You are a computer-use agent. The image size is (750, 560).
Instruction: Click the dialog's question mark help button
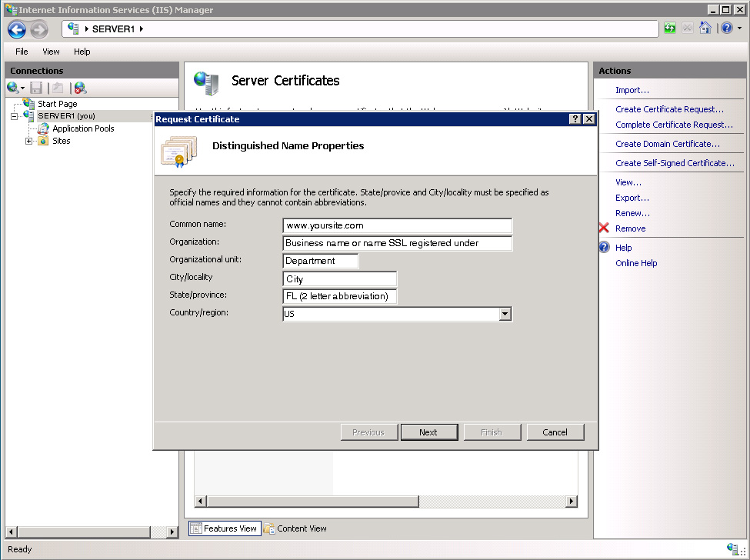tap(575, 119)
